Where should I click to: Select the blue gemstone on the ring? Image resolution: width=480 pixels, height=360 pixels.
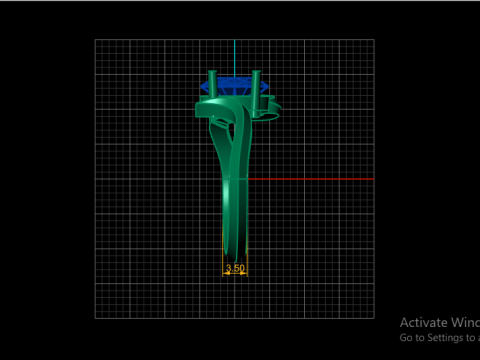click(x=234, y=87)
